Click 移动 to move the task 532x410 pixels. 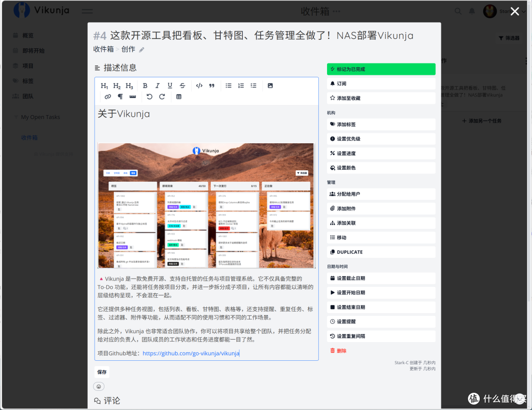point(381,238)
